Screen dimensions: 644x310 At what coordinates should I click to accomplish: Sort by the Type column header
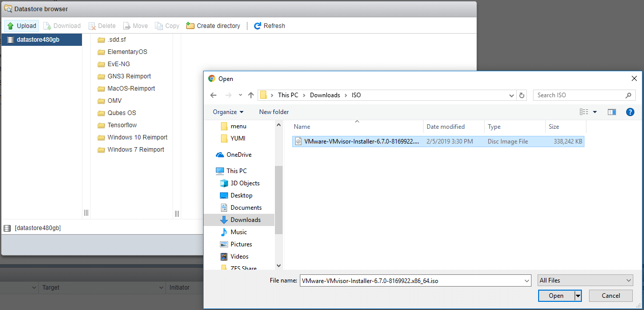pos(515,127)
